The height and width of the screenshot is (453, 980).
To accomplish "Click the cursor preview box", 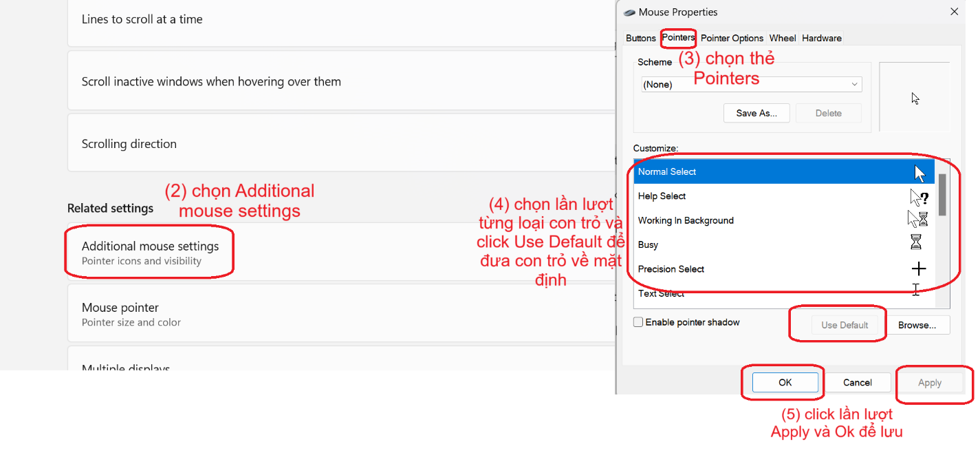I will [915, 98].
